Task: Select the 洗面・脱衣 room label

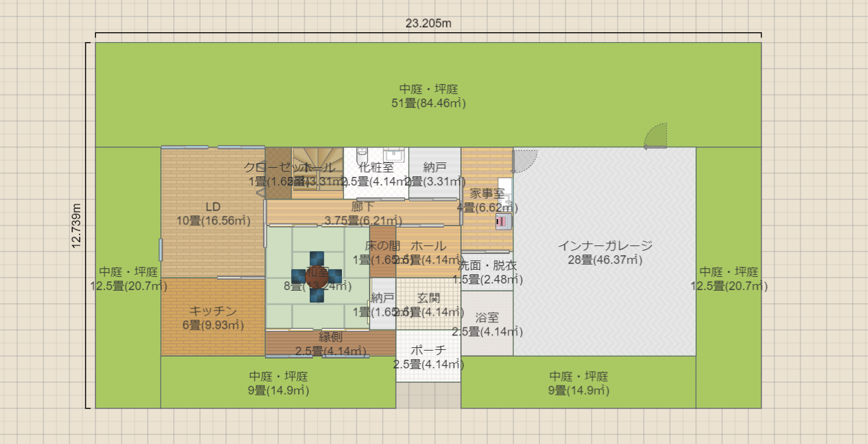Action: click(x=487, y=272)
